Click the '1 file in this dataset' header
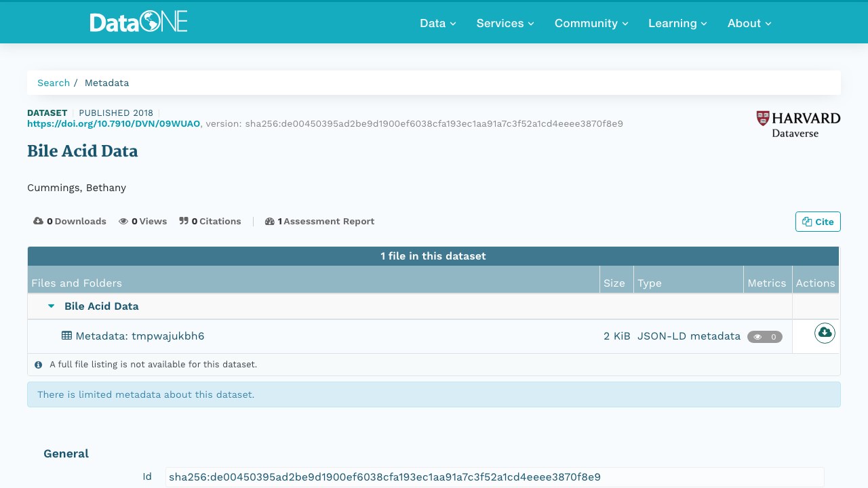Viewport: 868px width, 488px height. [x=433, y=256]
